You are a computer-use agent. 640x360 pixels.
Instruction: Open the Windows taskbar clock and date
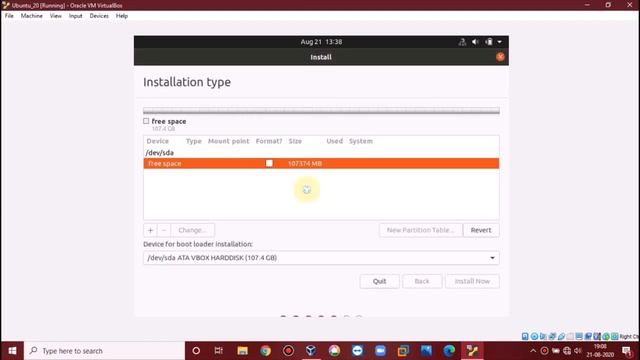click(600, 351)
